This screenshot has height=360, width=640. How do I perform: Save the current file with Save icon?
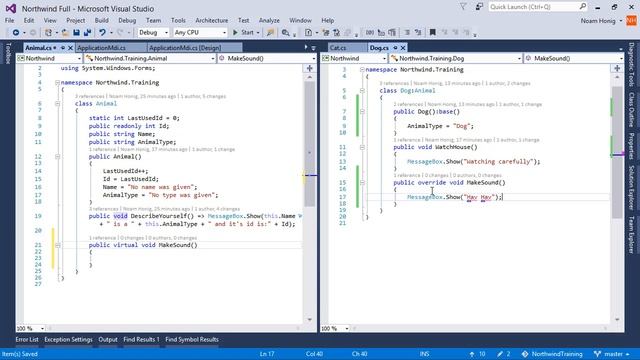pyautogui.click(x=76, y=32)
